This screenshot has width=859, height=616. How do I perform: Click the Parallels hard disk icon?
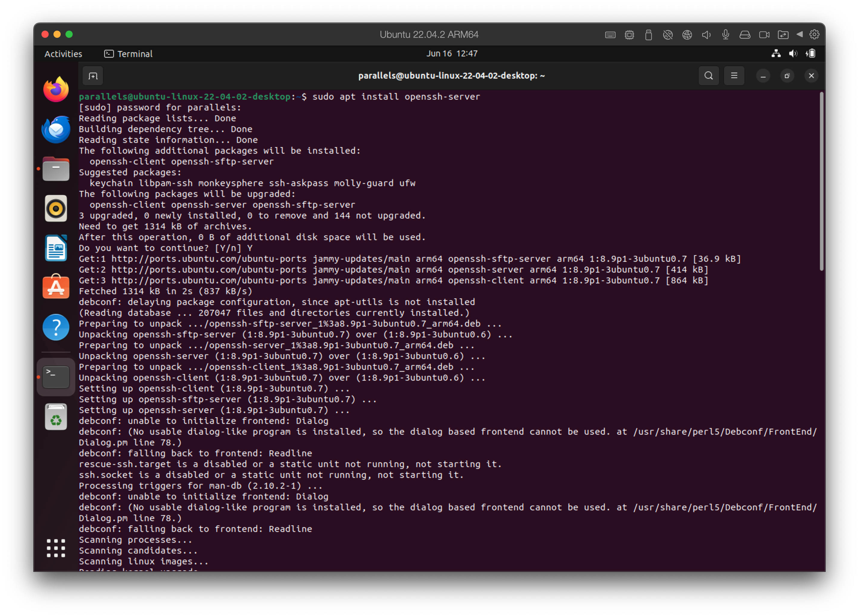(745, 35)
